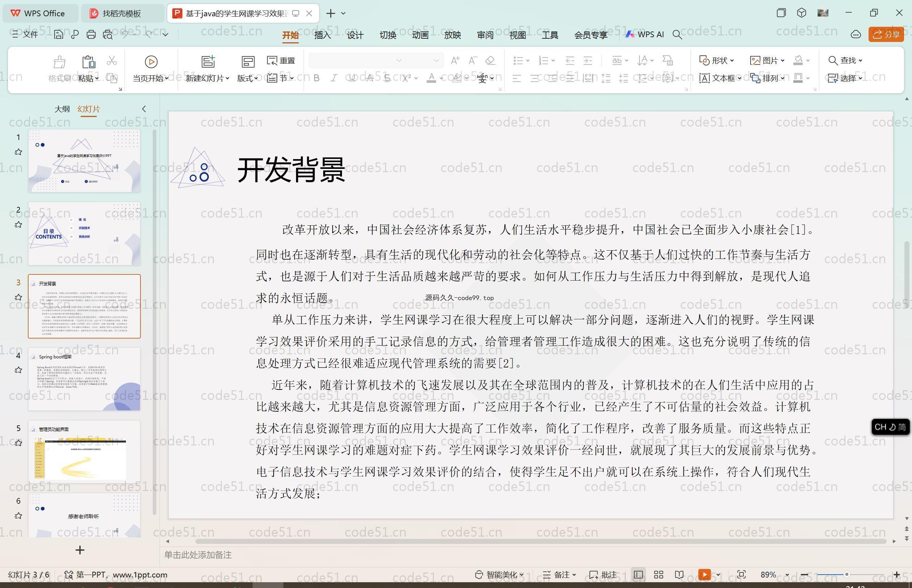Switch to Slide Sorter view in status bar
912x588 pixels.
658,575
